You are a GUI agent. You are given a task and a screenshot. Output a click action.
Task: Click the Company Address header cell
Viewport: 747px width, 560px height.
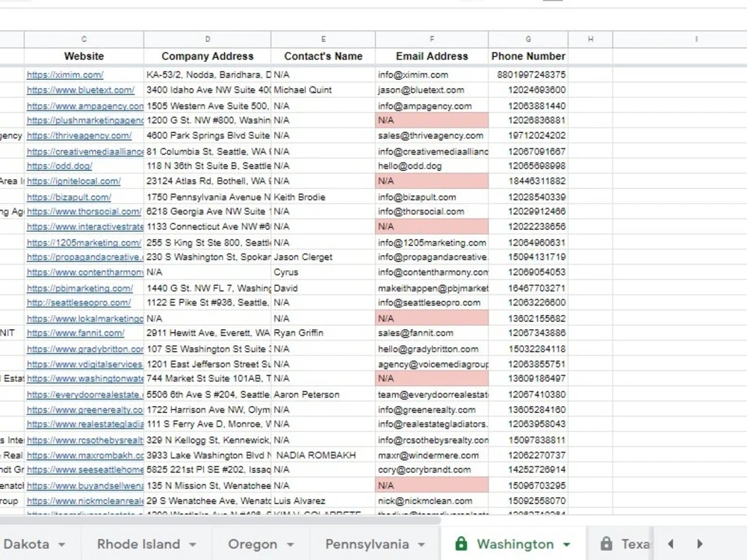point(207,56)
